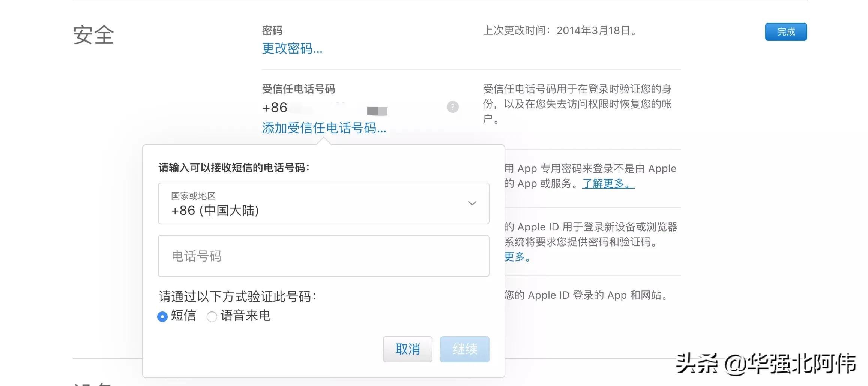Click the 请输入可以接收短信的电话号码 heading

[x=234, y=167]
